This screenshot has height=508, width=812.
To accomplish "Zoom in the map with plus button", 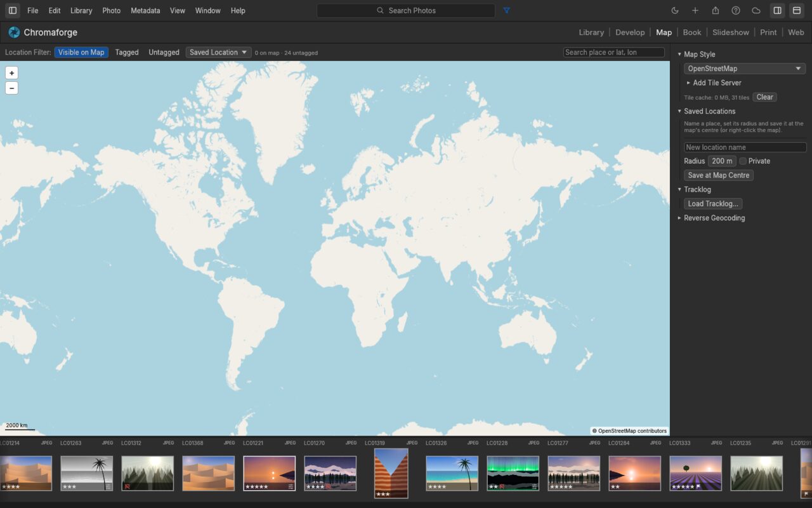I will click(11, 73).
